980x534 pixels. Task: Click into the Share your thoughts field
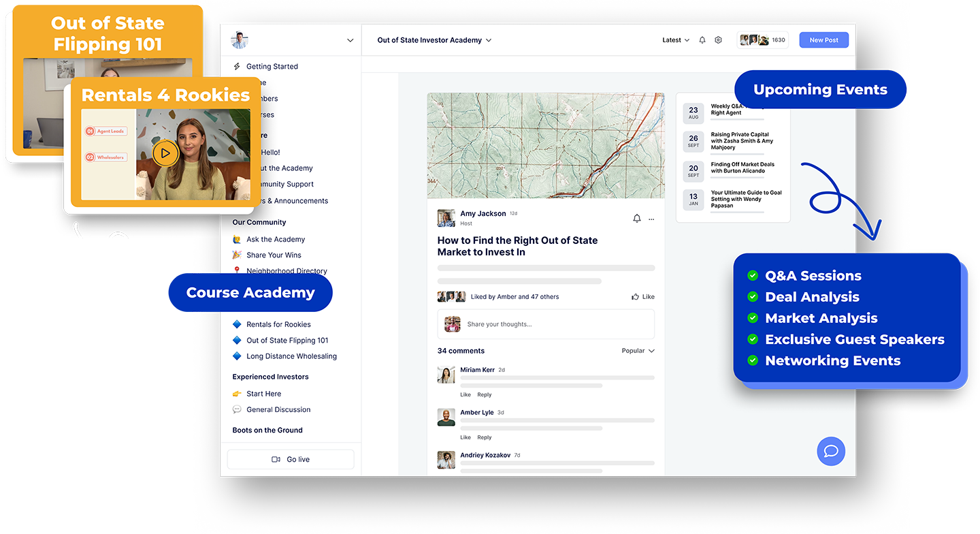pos(546,324)
